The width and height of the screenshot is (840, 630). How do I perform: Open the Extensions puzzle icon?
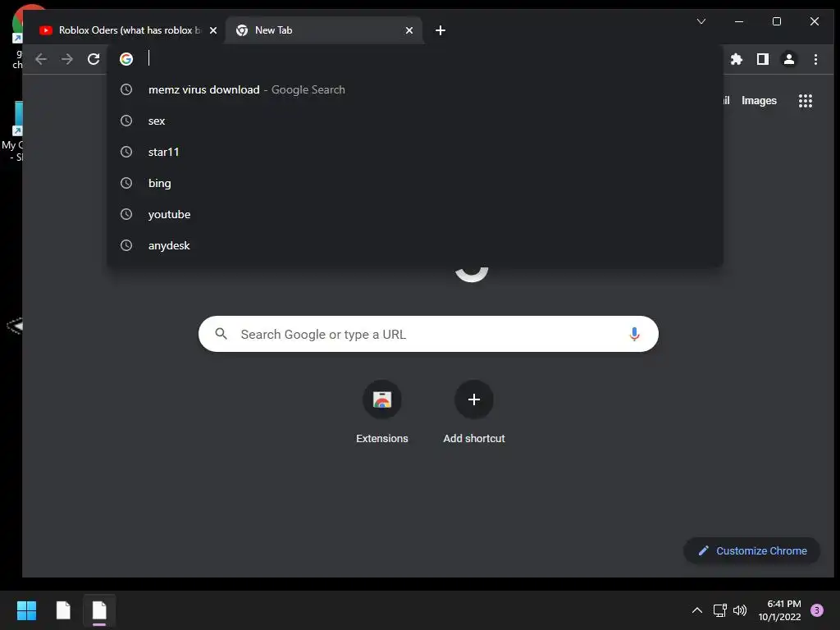[737, 59]
